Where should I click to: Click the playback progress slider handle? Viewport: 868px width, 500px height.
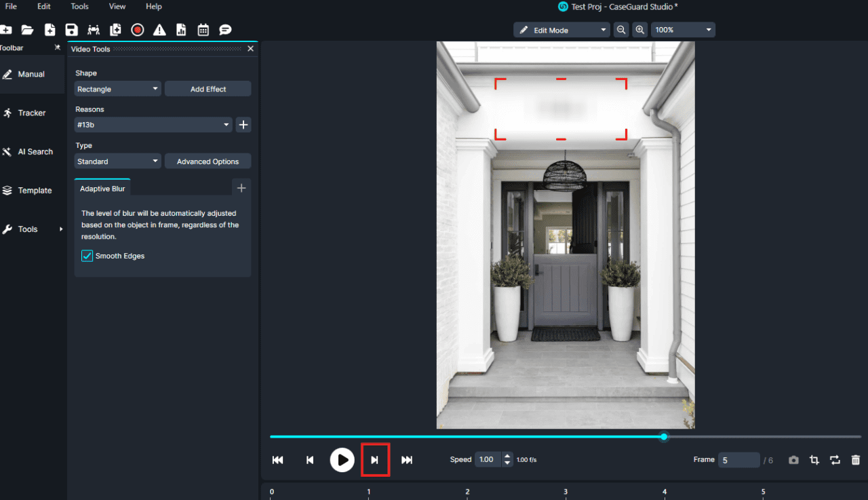(664, 437)
